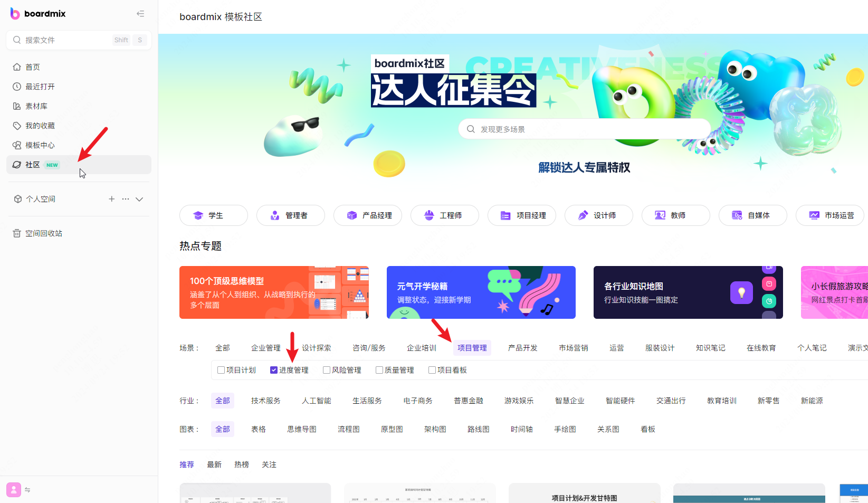Click the switch account arrows icon
Image resolution: width=868 pixels, height=503 pixels.
click(27, 490)
